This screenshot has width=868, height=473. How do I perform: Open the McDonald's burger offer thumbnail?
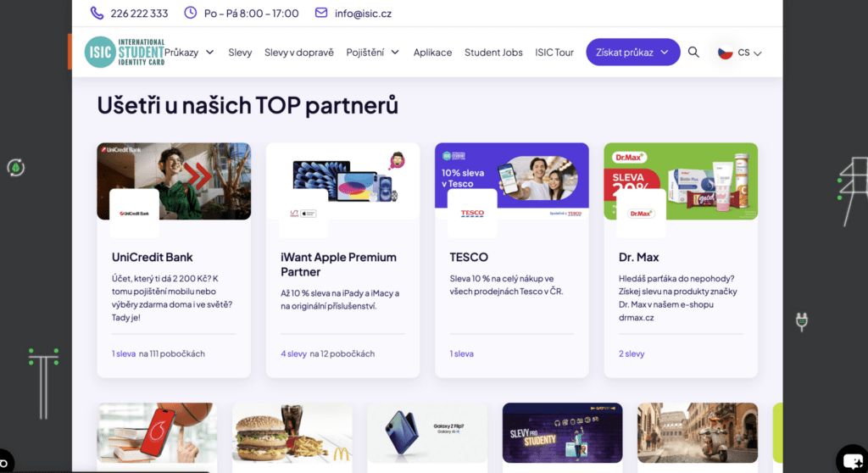292,432
